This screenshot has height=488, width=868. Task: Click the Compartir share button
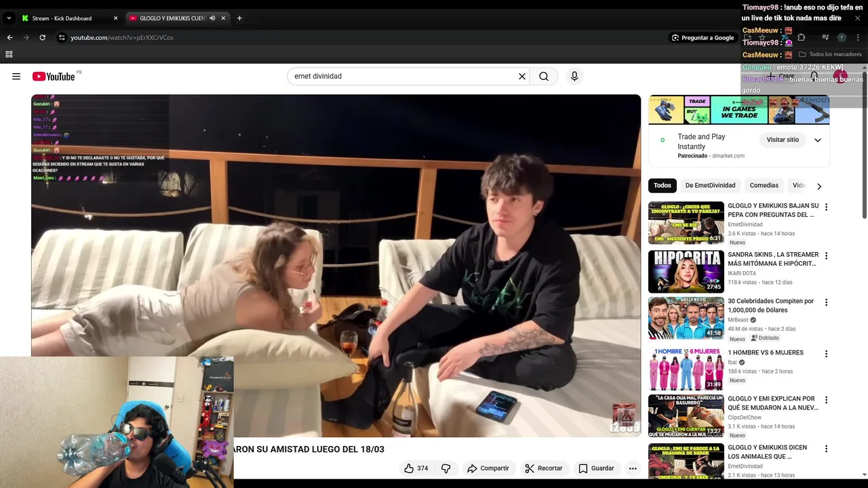[488, 468]
